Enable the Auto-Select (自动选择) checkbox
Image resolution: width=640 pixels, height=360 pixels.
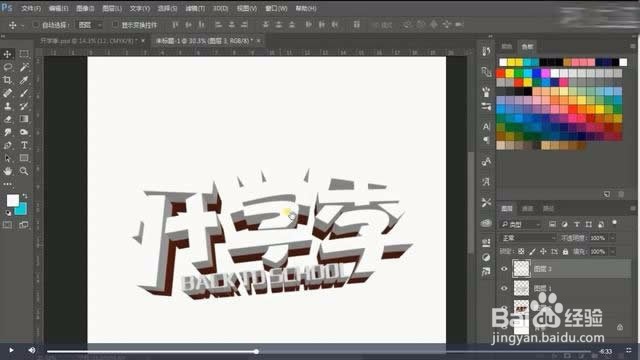(x=35, y=25)
